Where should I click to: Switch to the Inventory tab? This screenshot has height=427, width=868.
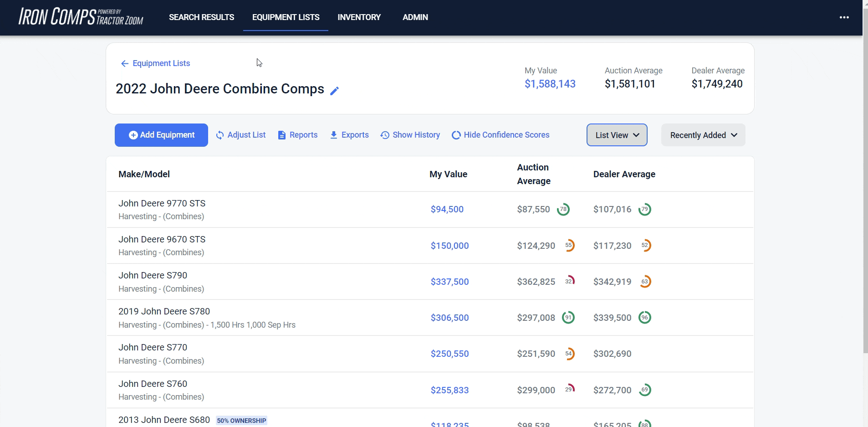click(359, 17)
